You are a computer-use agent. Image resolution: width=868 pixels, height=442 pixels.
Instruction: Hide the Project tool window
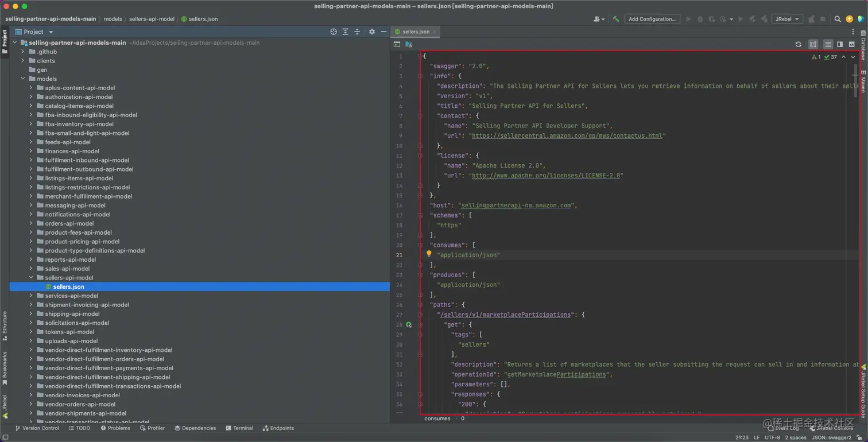[x=383, y=32]
